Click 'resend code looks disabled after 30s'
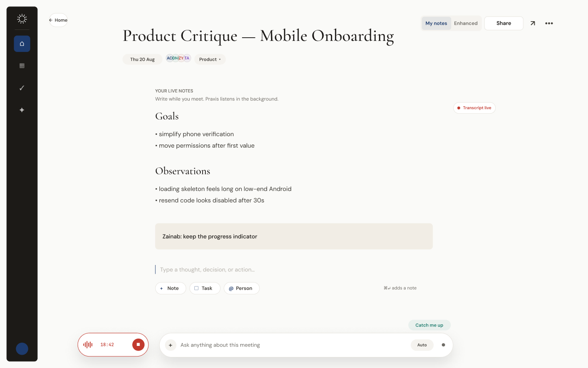The width and height of the screenshot is (588, 368). click(x=209, y=201)
